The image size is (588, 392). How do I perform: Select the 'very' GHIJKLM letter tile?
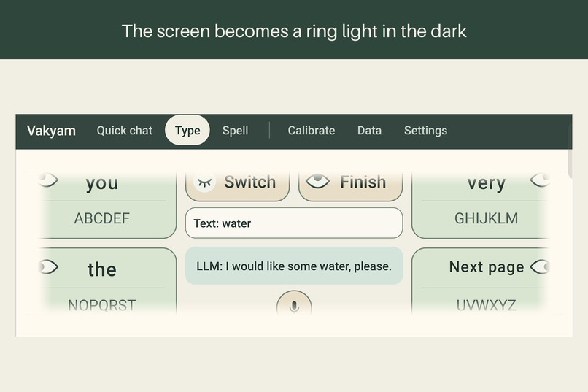[480, 205]
